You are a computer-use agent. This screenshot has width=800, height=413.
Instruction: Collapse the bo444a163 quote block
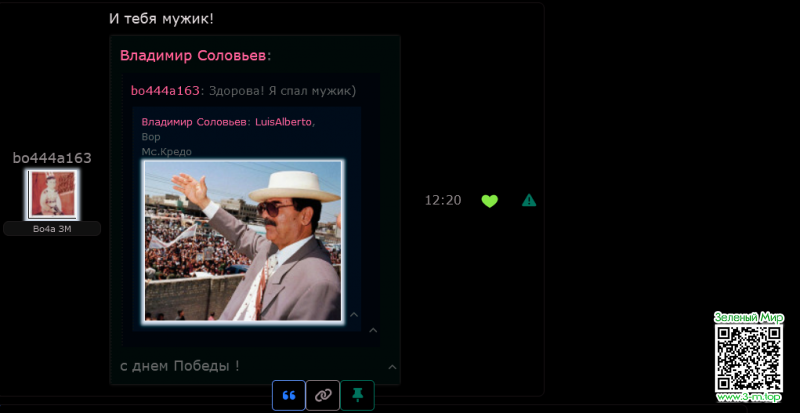click(372, 330)
